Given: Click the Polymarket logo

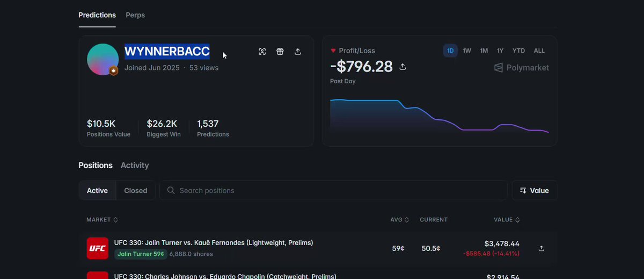Looking at the screenshot, I should [521, 68].
